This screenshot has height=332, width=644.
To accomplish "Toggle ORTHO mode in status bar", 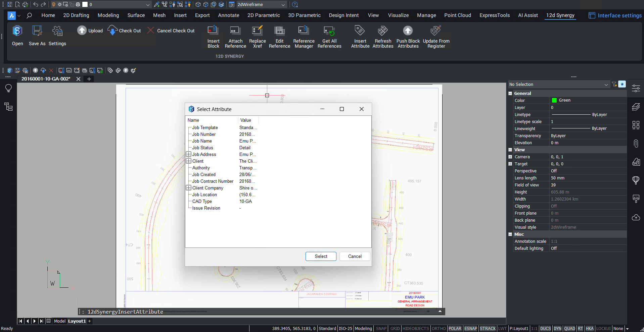I will click(439, 329).
